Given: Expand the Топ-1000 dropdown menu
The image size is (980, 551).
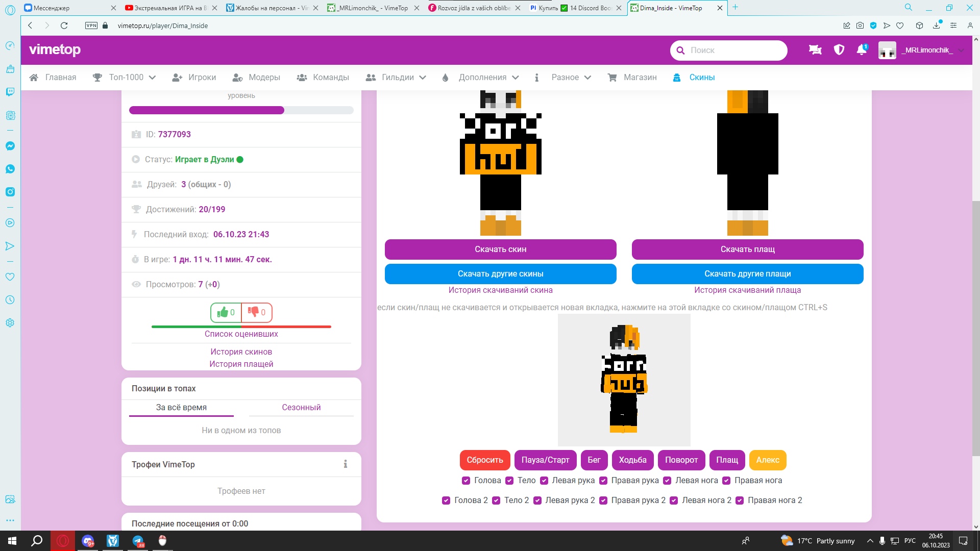Looking at the screenshot, I should pos(126,78).
